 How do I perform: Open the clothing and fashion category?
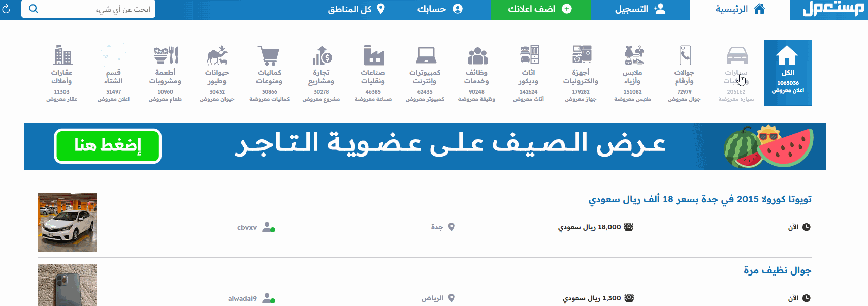click(x=632, y=56)
